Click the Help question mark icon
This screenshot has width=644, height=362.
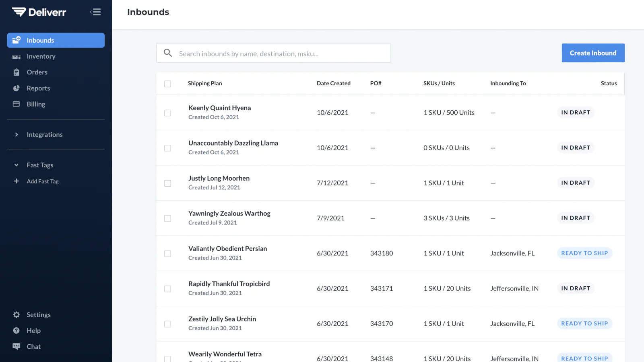pos(17,331)
